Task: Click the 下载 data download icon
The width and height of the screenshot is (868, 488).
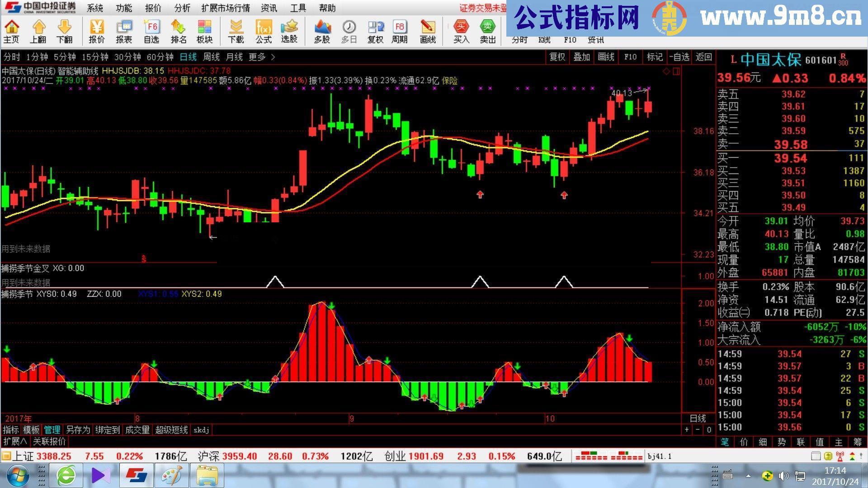Action: tap(236, 32)
